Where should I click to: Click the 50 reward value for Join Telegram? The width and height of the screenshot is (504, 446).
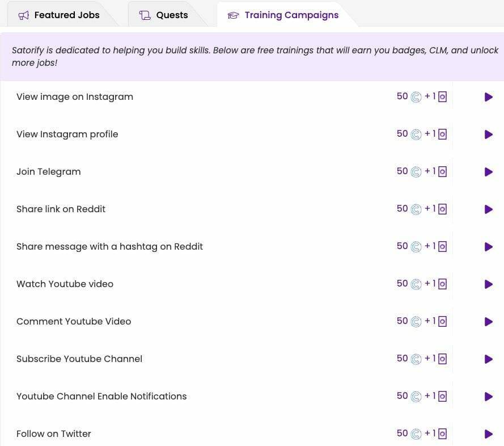coord(402,171)
